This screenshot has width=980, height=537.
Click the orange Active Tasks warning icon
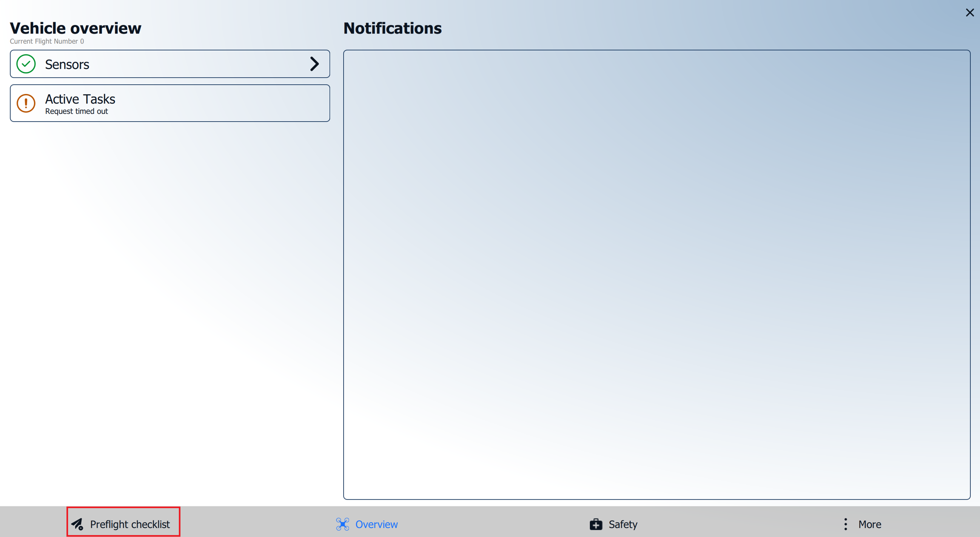pyautogui.click(x=26, y=103)
